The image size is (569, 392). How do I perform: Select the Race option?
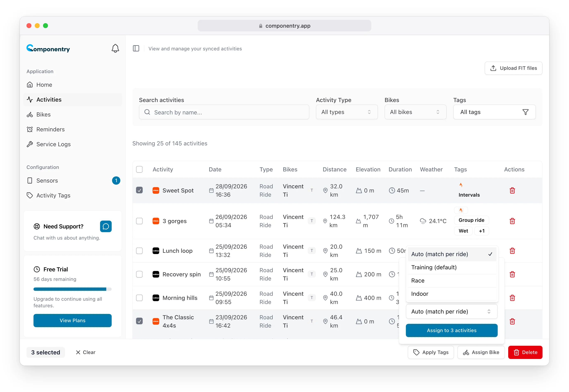point(452,280)
